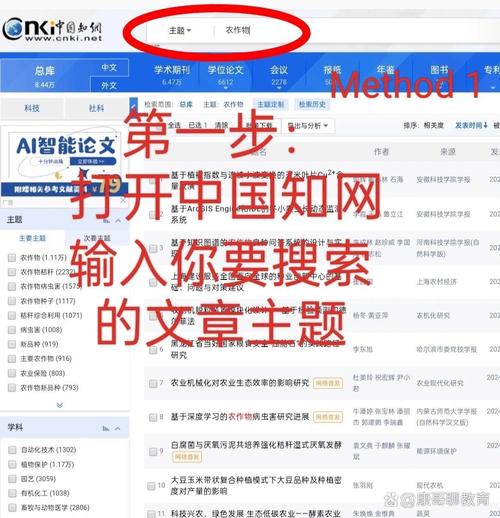This screenshot has height=518, width=500.
Task: Check the 病虫害(1008) topic filter
Action: tap(12, 330)
